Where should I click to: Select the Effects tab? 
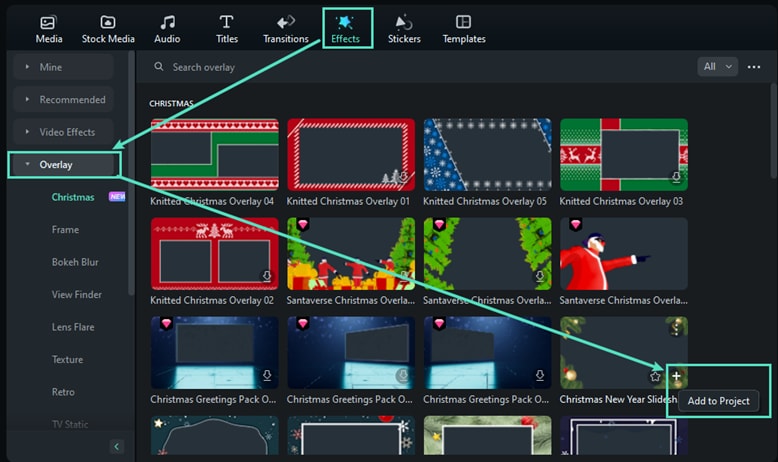(345, 29)
